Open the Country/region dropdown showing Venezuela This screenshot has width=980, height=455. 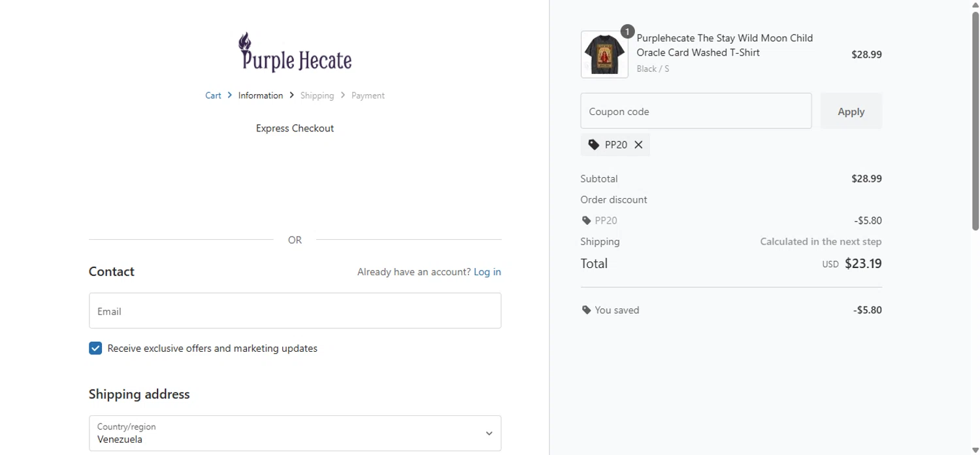(295, 433)
